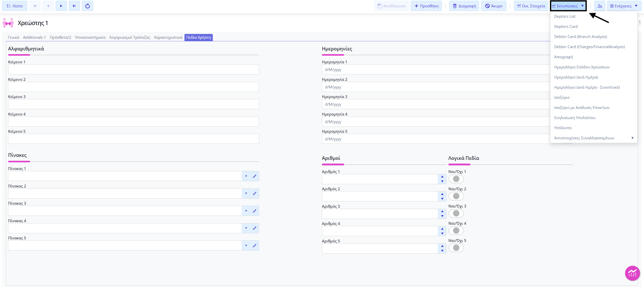Click the Λίστα button
The image size is (644, 287).
click(x=15, y=6)
